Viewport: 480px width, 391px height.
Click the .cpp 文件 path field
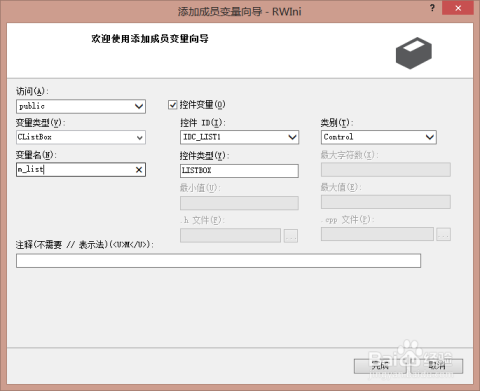377,234
